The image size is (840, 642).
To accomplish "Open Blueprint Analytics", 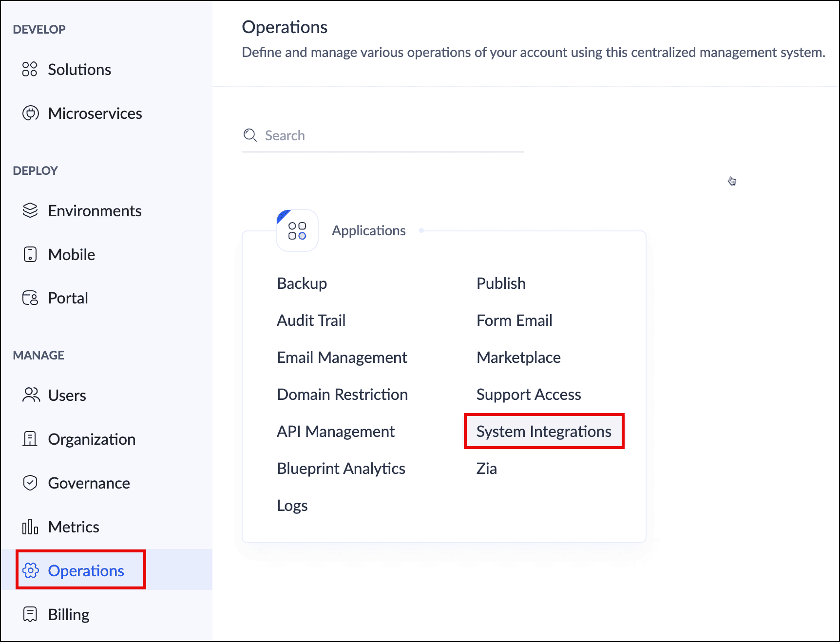I will (x=341, y=469).
